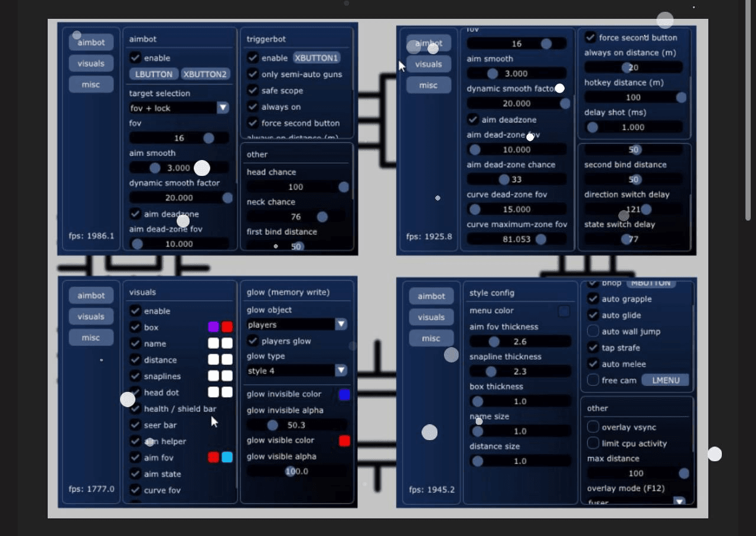
Task: Open the target selection dropdown showing fov + lock
Action: tap(179, 107)
